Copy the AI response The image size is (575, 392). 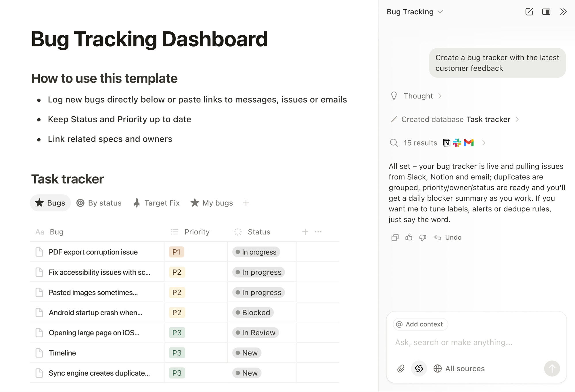[395, 238]
